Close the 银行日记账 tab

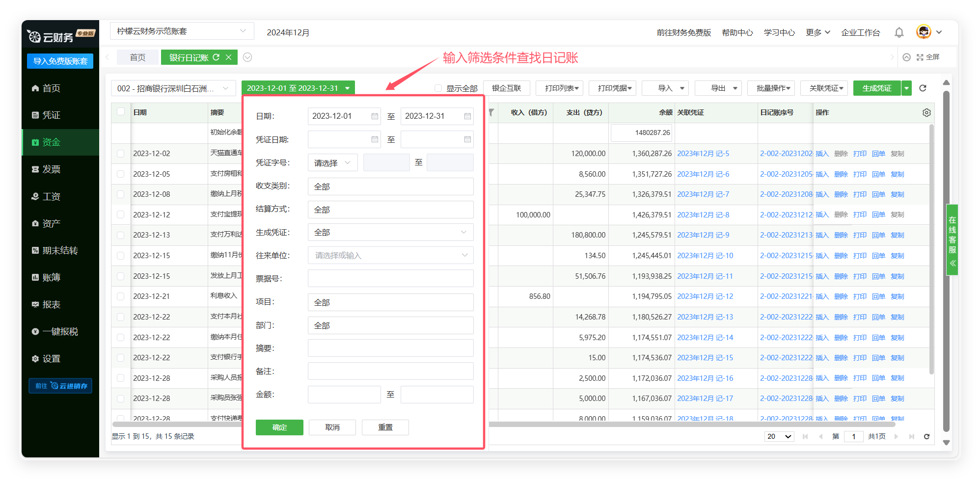(228, 57)
